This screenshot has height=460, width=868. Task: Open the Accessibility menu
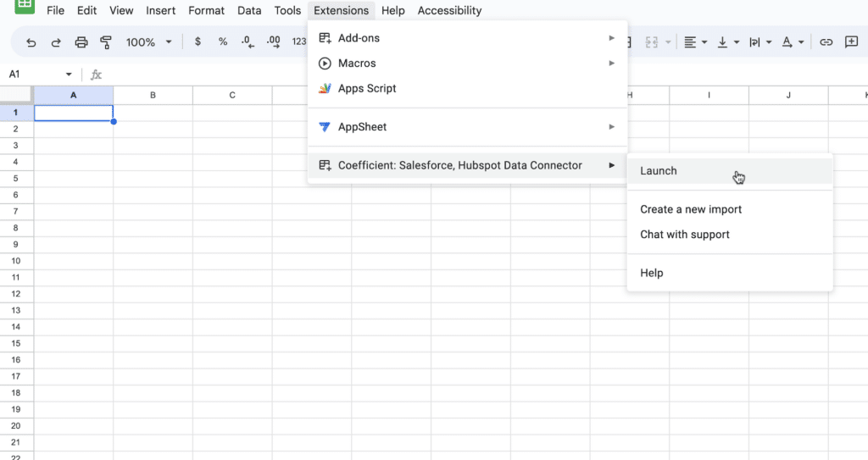tap(449, 10)
